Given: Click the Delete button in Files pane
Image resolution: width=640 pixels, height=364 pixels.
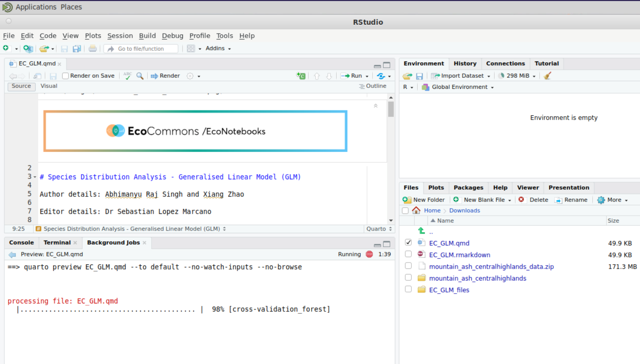Looking at the screenshot, I should [x=533, y=200].
